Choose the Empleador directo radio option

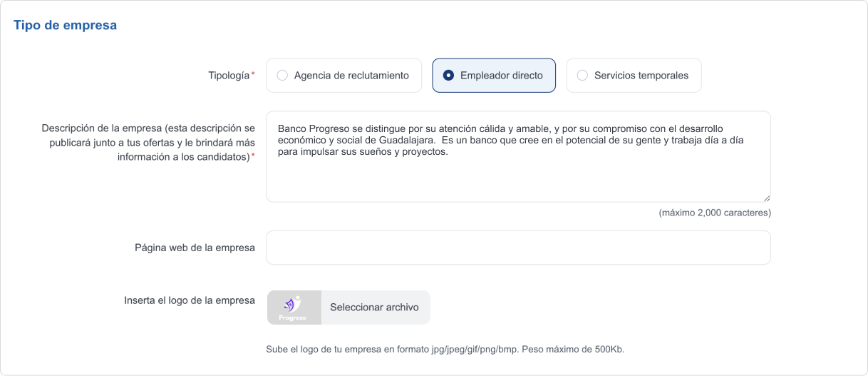click(x=494, y=76)
